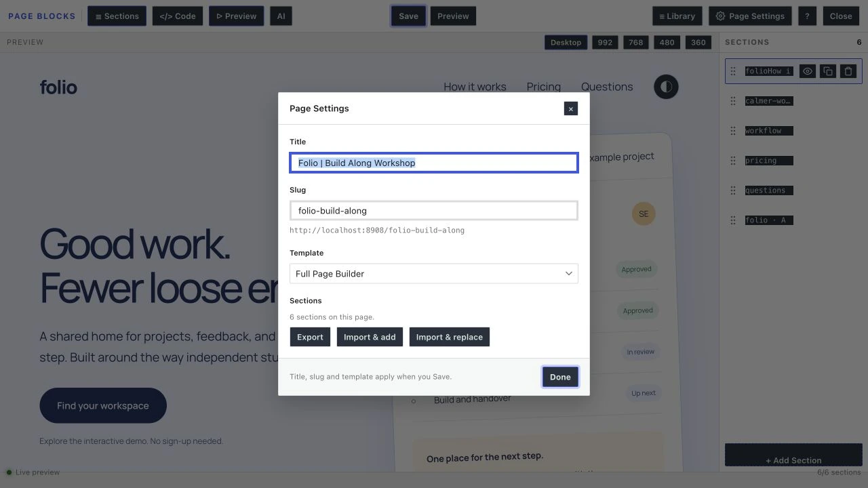Select the questions section row
This screenshot has width=868, height=488.
[793, 190]
